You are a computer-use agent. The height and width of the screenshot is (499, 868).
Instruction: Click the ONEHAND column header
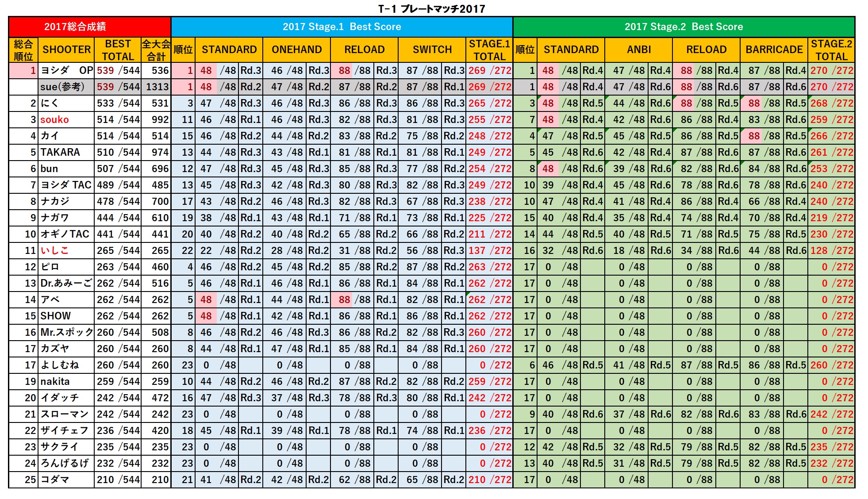pos(297,50)
